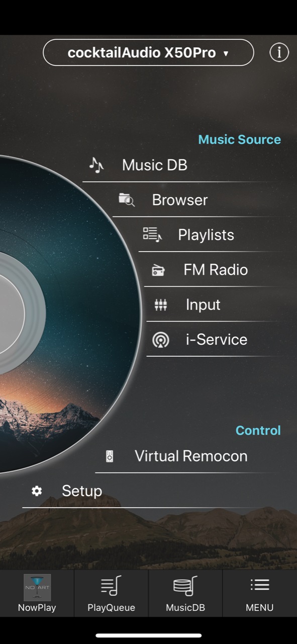Tap the FM Radio icon
The image size is (297, 644).
158,270
